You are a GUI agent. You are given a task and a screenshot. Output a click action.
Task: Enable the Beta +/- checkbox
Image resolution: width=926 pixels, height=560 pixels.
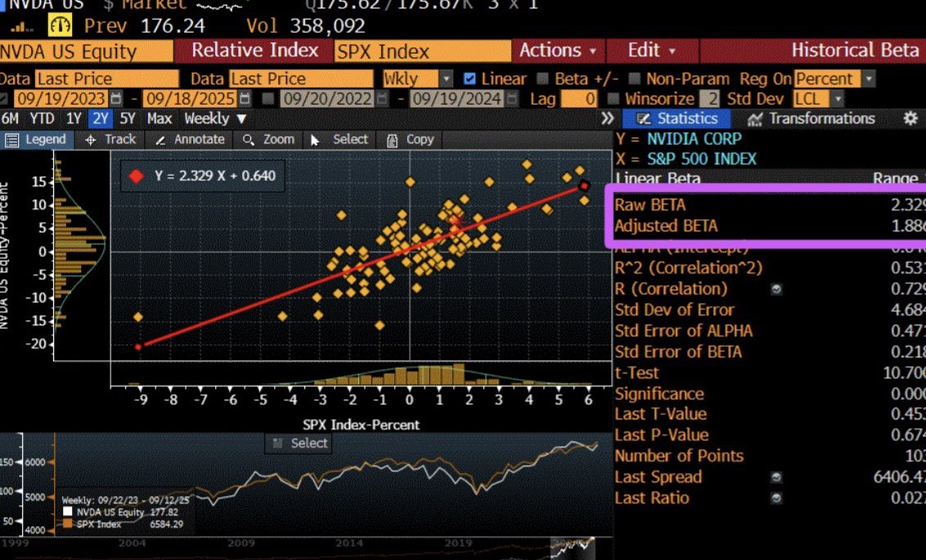(543, 79)
